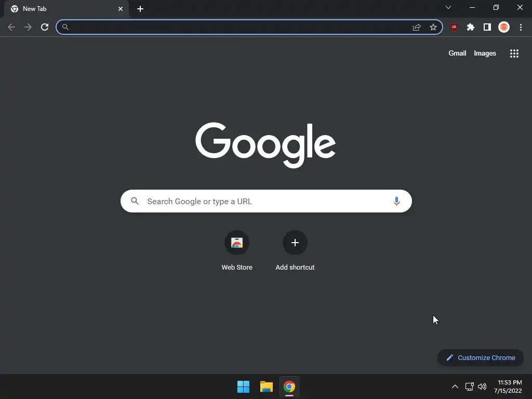Click the Add shortcut button
Image resolution: width=532 pixels, height=399 pixels.
(x=295, y=250)
